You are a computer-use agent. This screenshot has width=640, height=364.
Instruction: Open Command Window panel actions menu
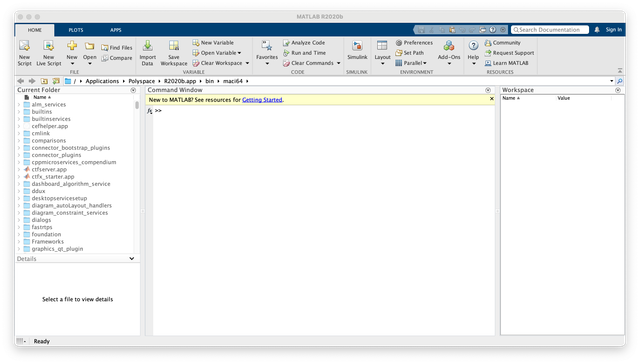[x=488, y=90]
